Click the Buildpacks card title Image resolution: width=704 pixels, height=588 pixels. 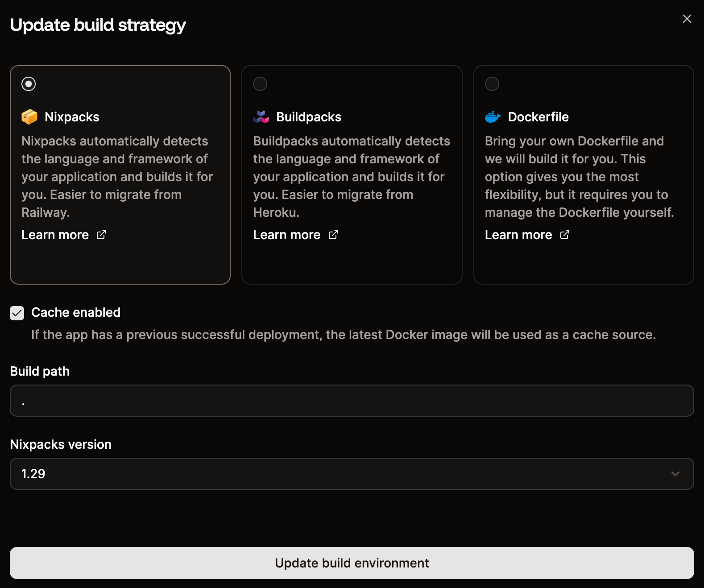pyautogui.click(x=309, y=117)
